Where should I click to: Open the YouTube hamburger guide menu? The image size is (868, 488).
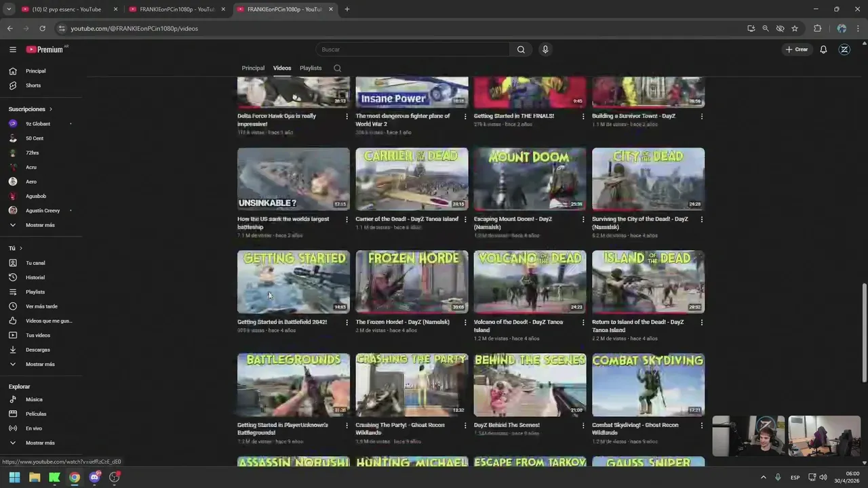tap(12, 49)
